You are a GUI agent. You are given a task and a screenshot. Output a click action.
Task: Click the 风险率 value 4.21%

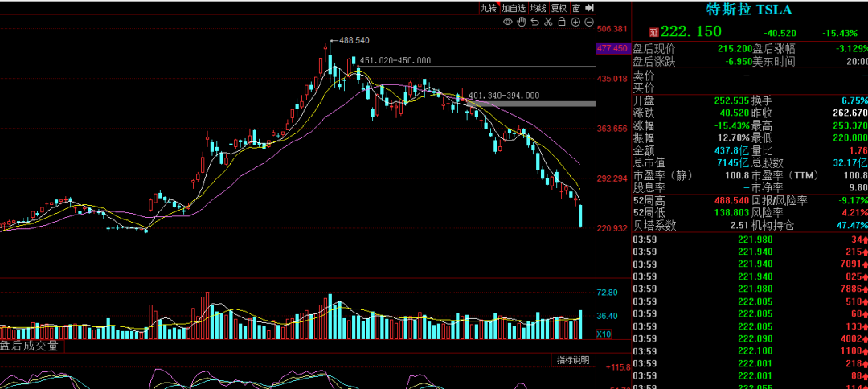pyautogui.click(x=855, y=212)
